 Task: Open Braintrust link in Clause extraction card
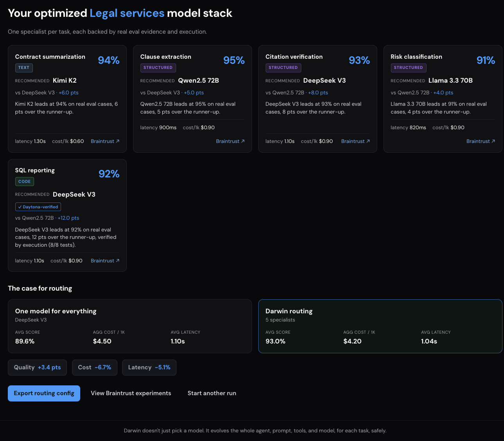[x=230, y=141]
